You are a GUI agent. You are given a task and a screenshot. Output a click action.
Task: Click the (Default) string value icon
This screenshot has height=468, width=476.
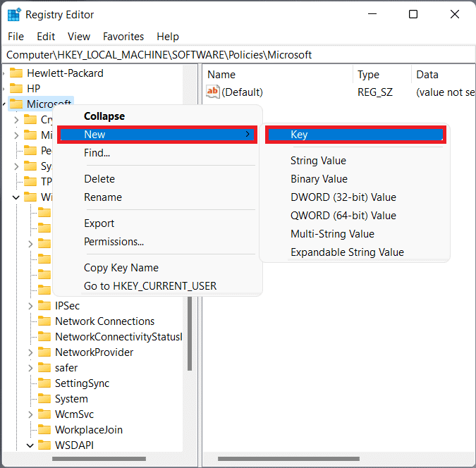(x=213, y=92)
